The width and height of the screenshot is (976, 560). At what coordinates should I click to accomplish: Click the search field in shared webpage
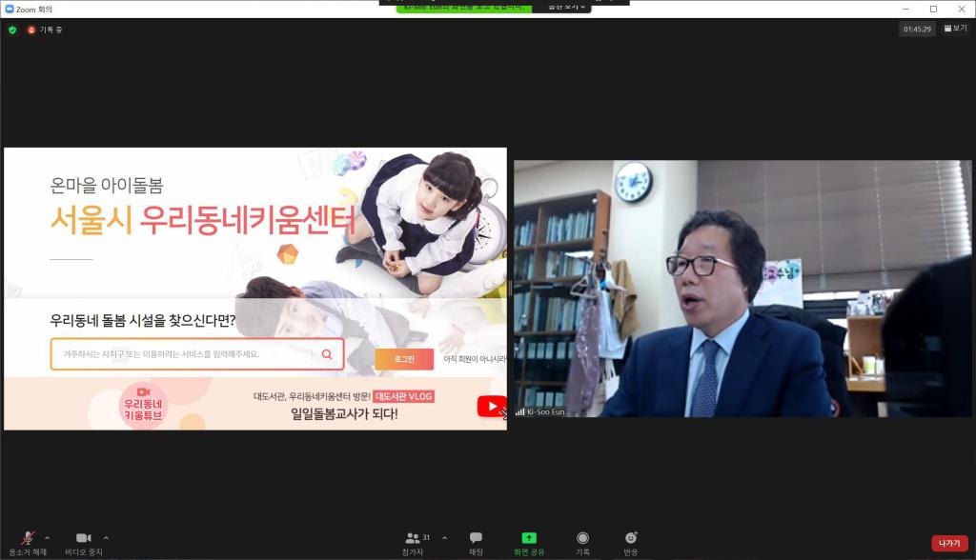tap(196, 354)
